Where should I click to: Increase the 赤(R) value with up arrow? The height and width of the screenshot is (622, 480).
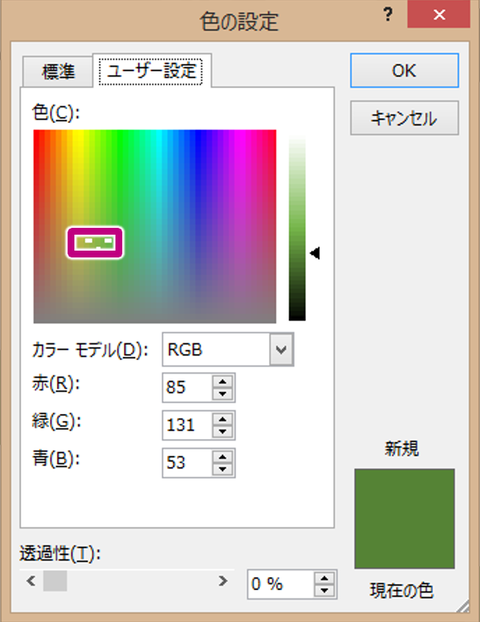click(223, 382)
